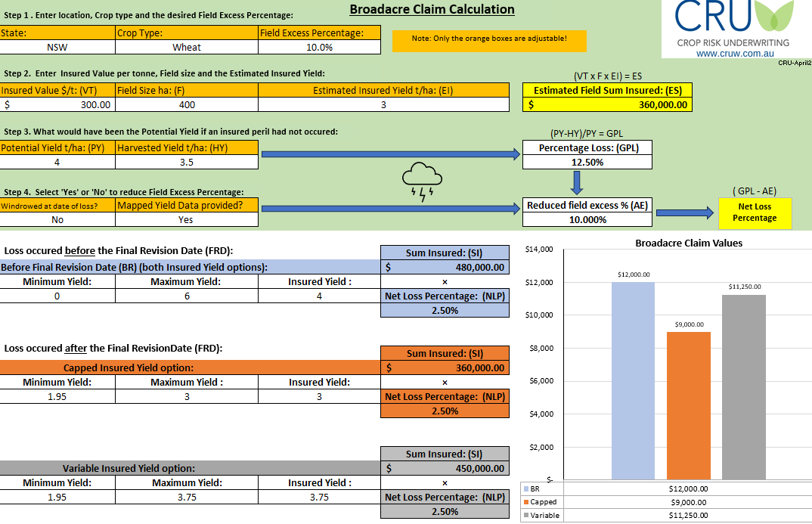Viewport: 812px width, 524px height.
Task: Click the $9,000.00 data table cell for Capped
Action: [688, 502]
